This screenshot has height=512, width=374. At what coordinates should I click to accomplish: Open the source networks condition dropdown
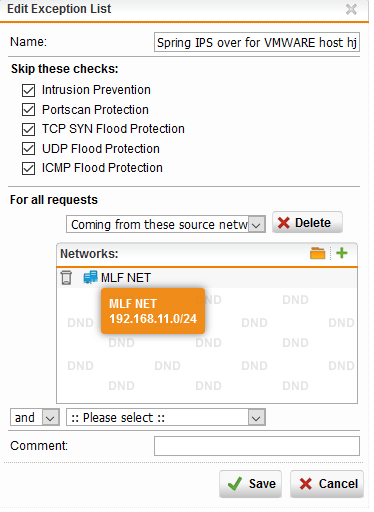tap(166, 224)
